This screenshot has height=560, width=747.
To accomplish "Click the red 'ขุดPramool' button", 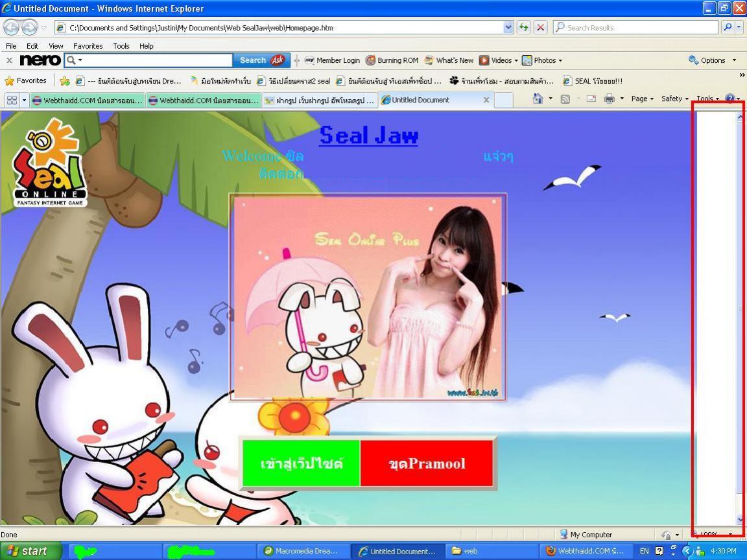I will (x=427, y=463).
